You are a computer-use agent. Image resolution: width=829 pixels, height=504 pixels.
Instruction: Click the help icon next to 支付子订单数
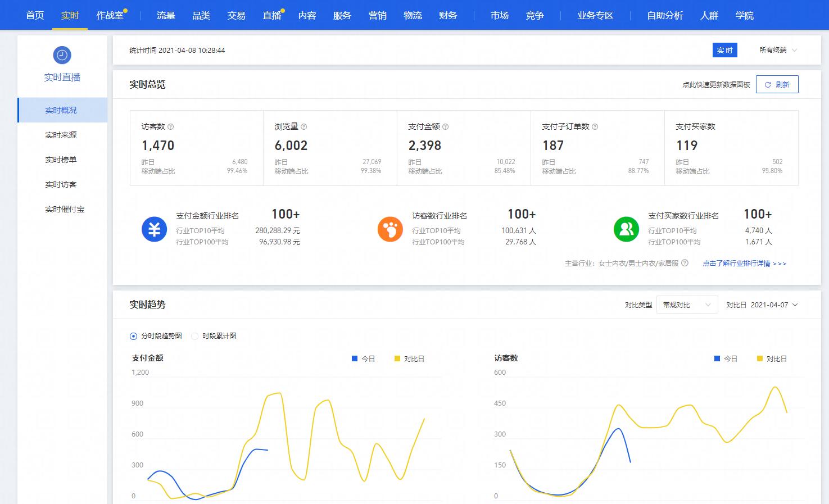(595, 127)
